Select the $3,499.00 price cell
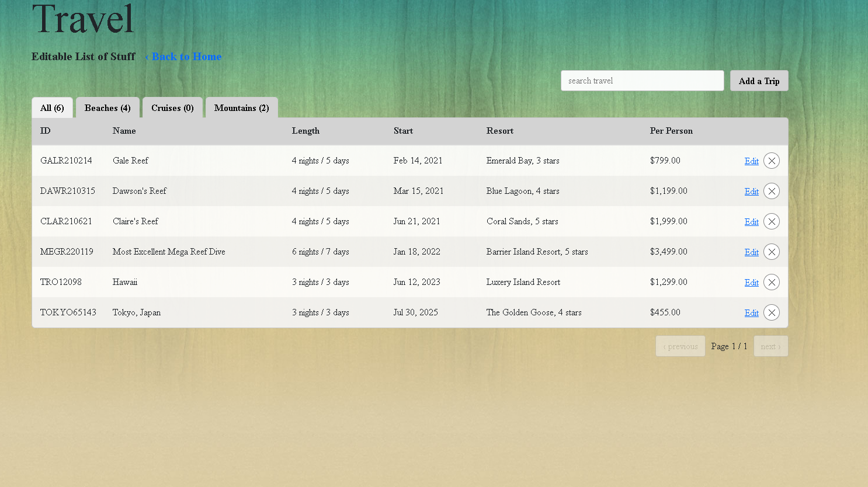 point(669,252)
